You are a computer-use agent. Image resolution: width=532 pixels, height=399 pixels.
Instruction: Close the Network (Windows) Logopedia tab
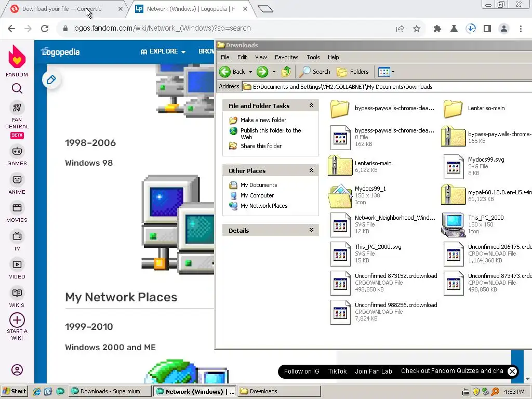(245, 9)
